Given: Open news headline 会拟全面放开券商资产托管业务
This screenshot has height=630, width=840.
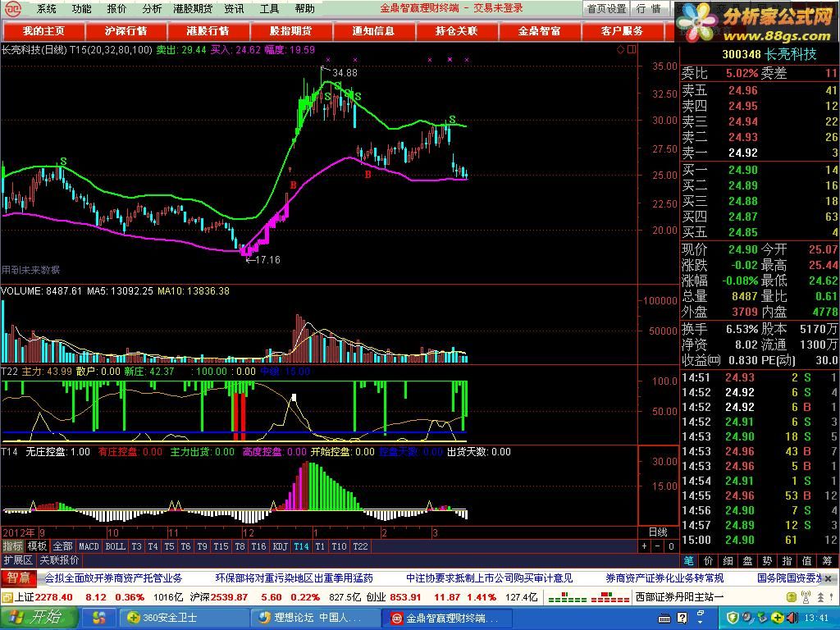Looking at the screenshot, I should tap(113, 578).
